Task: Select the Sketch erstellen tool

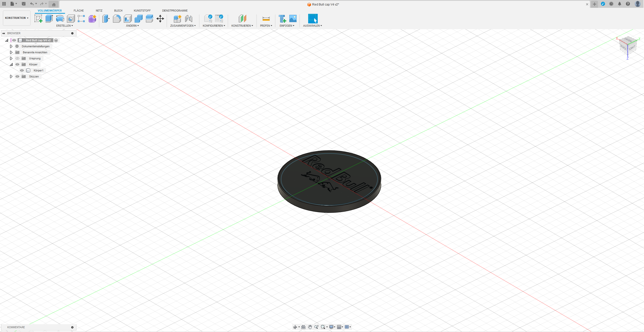Action: click(x=38, y=19)
